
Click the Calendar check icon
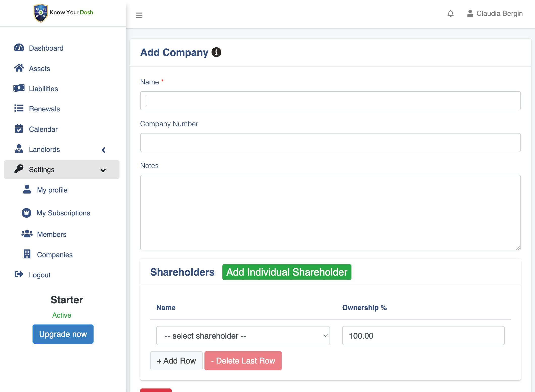tap(19, 129)
